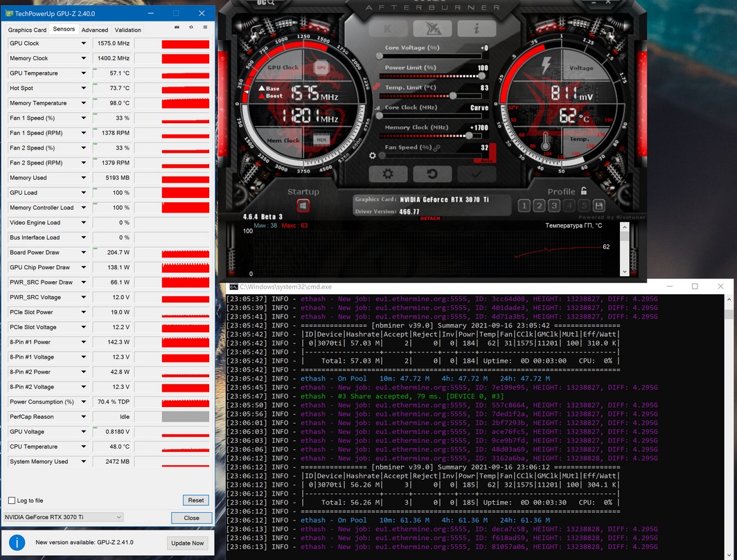Switch to the Sensors tab
Image resolution: width=737 pixels, height=560 pixels.
(64, 29)
